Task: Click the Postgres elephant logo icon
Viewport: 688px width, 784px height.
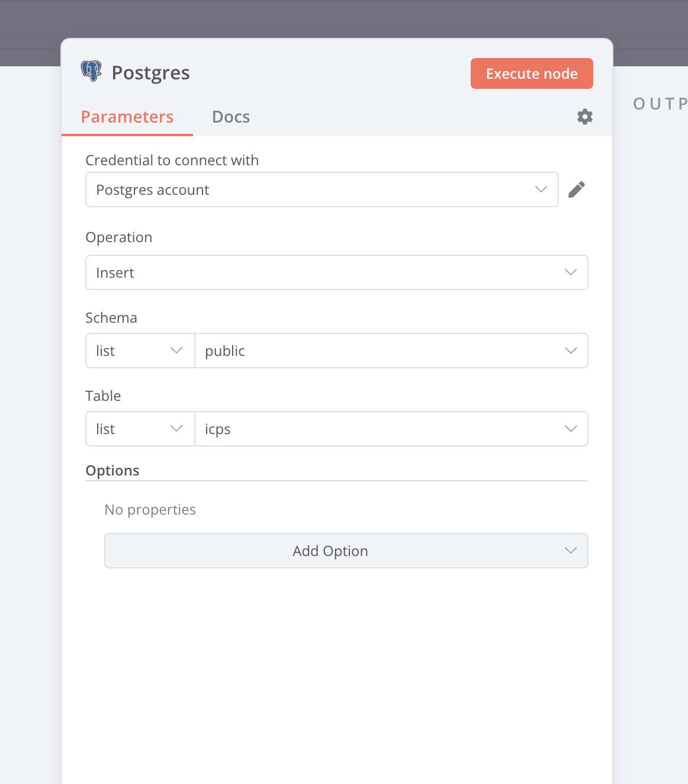Action: pyautogui.click(x=91, y=71)
